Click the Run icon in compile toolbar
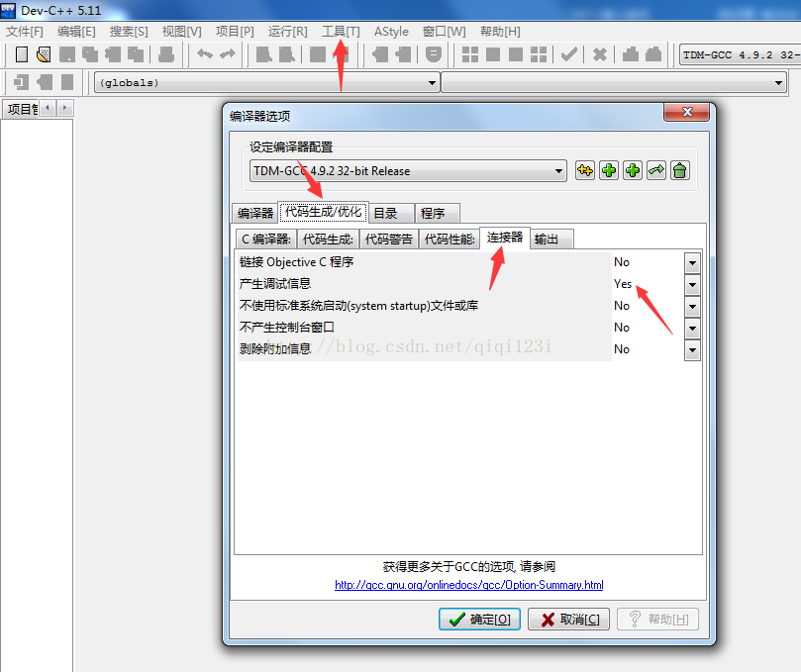801x672 pixels. [x=493, y=54]
